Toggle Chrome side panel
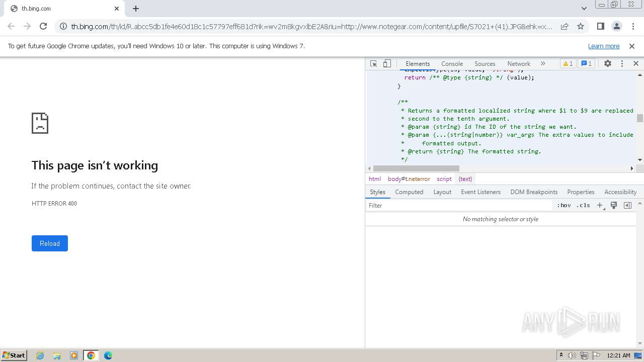This screenshot has height=362, width=644. [x=600, y=26]
